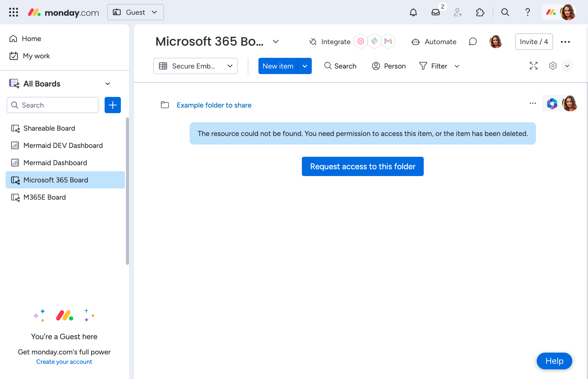Set up a Gmail integration

[x=388, y=41]
